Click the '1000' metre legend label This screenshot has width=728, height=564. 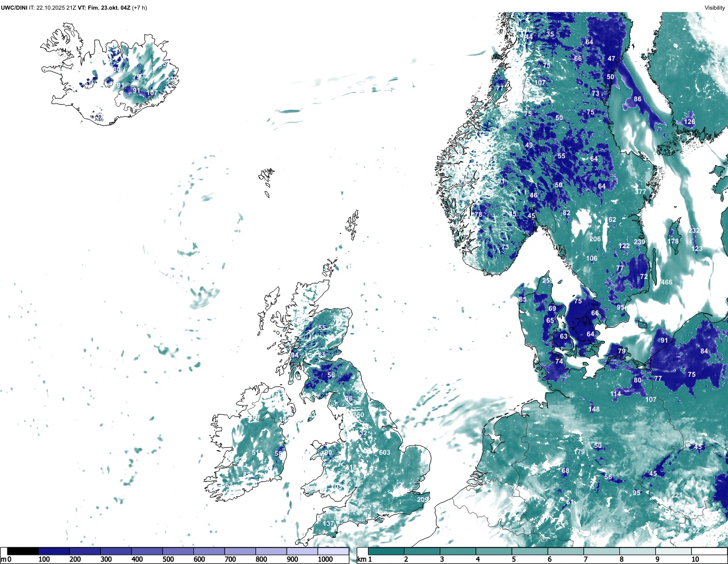tap(325, 559)
